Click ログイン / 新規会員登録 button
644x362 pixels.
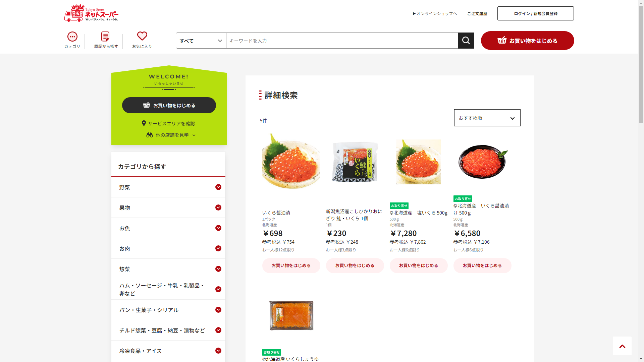(x=536, y=13)
